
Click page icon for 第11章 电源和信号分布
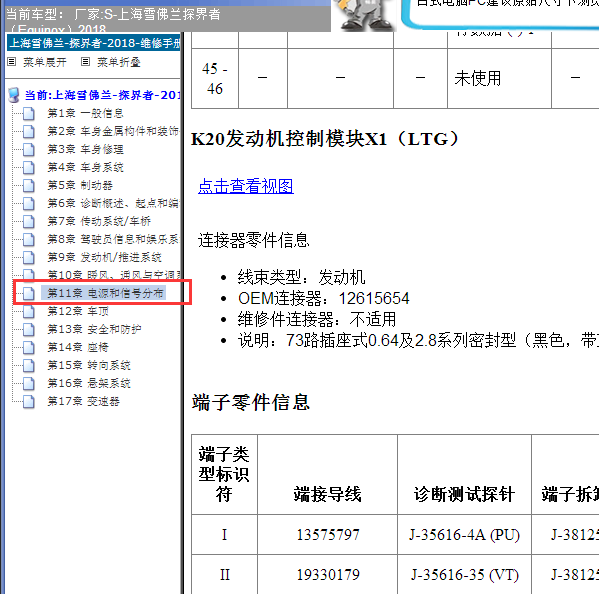[x=29, y=293]
